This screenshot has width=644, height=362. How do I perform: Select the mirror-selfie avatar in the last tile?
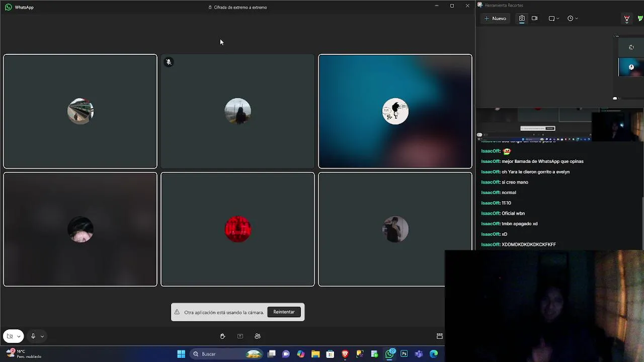coord(395,229)
